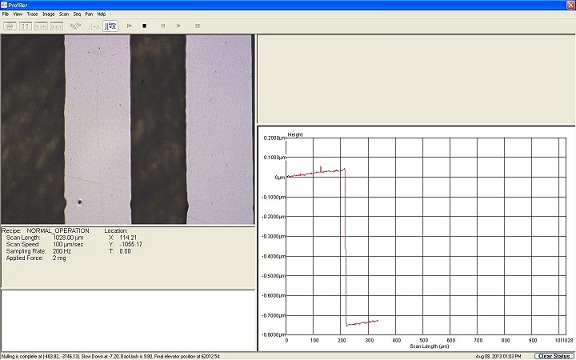Click the last toolbar icon right of play
This screenshot has width=576, height=360.
click(197, 26)
